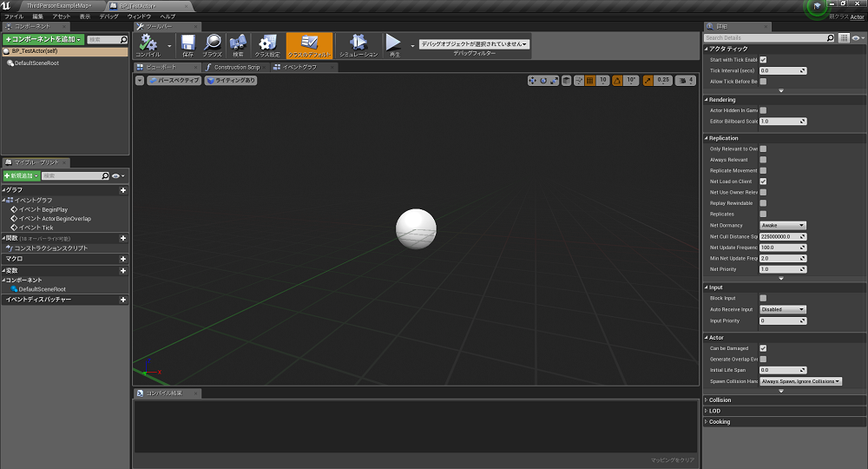Toggle Replicate Movement checkbox

(763, 170)
